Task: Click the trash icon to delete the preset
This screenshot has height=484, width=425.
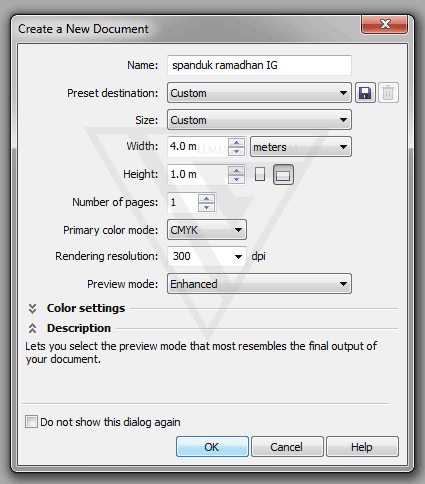Action: point(388,93)
